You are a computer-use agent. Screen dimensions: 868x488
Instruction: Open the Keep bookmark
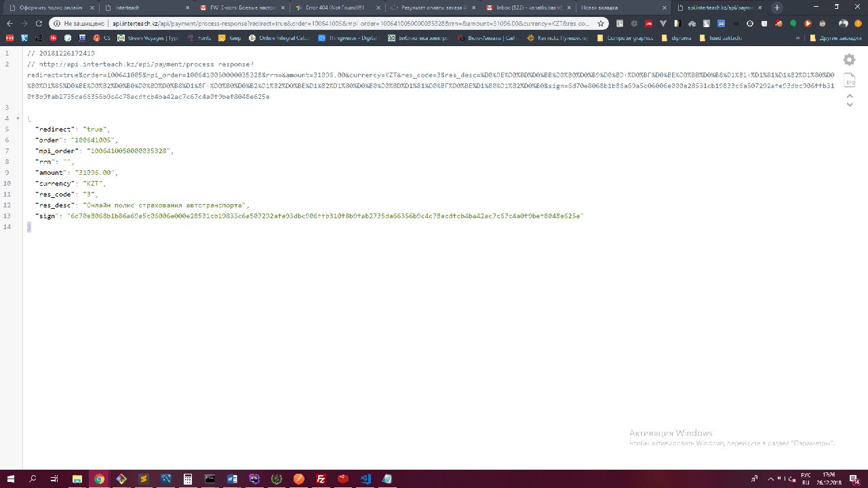coord(230,38)
